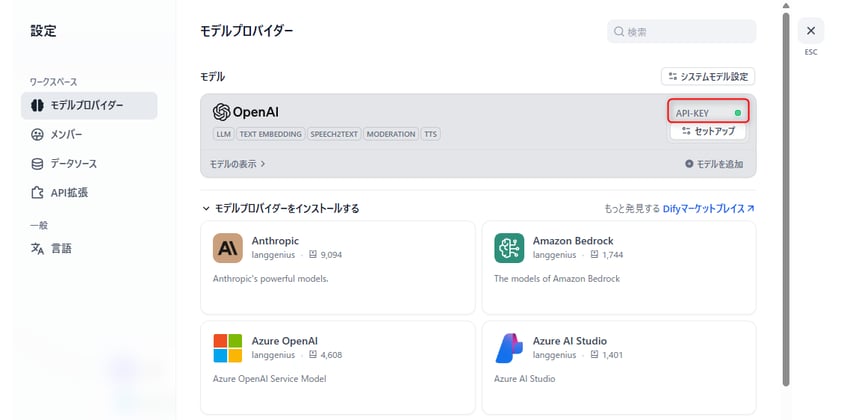The width and height of the screenshot is (844, 420).
Task: Select the Amazon Bedrock card title
Action: point(573,241)
